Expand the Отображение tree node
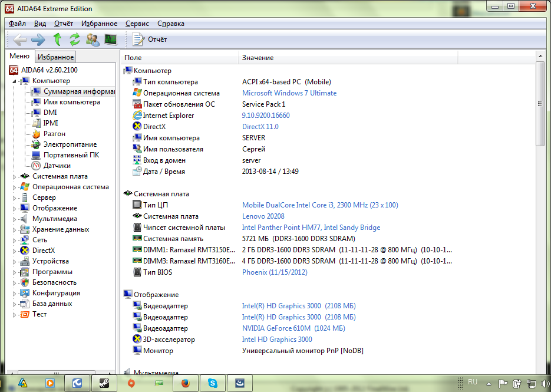 [x=14, y=209]
